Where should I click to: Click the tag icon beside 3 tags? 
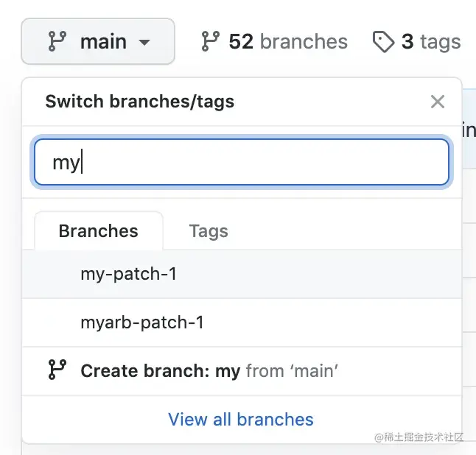383,42
